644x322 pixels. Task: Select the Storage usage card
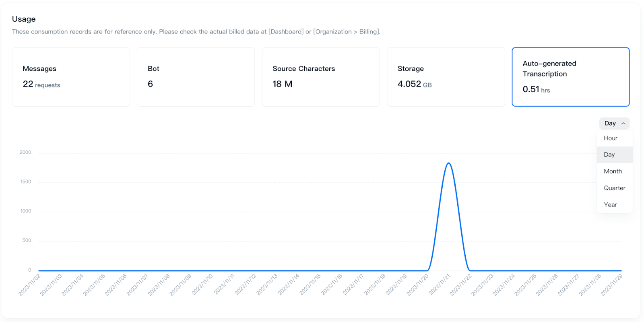tap(446, 77)
